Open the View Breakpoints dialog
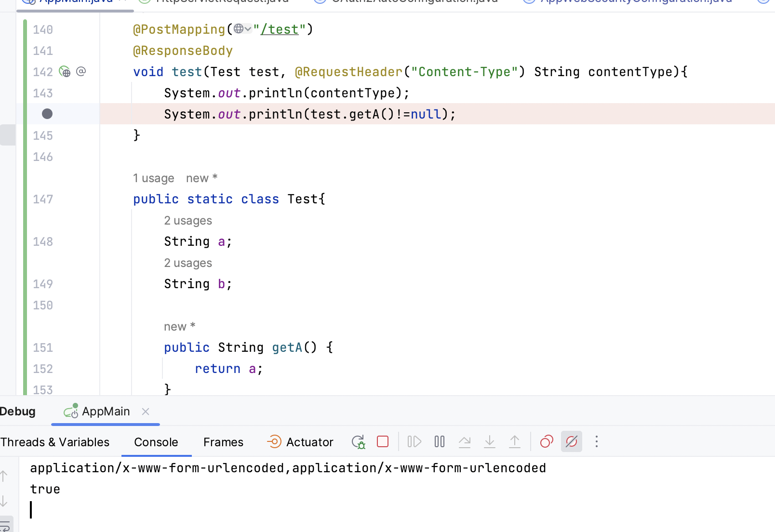Viewport: 775px width, 532px height. [547, 441]
